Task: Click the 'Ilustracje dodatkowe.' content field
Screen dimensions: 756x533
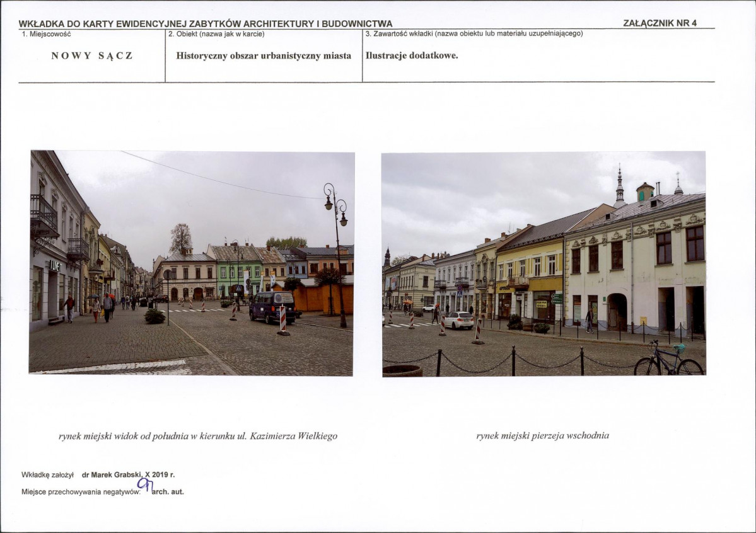Action: click(x=412, y=55)
